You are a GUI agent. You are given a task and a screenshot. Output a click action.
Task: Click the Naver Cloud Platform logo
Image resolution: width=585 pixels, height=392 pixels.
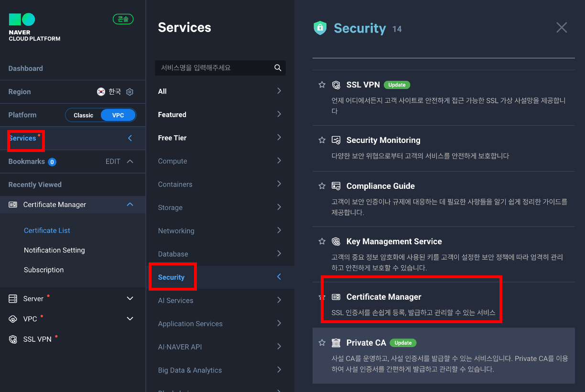(34, 27)
